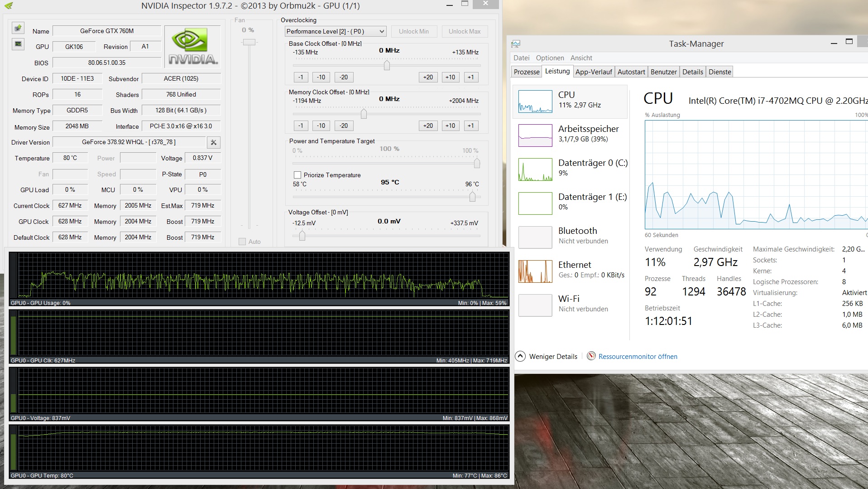The image size is (868, 489).
Task: Switch to the Prozesse tab
Action: coord(527,72)
